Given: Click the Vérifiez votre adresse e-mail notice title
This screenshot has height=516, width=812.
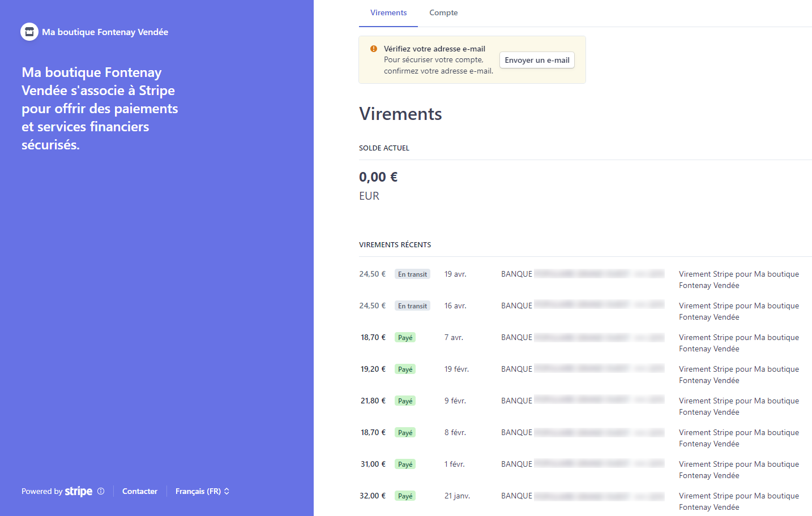Looking at the screenshot, I should click(434, 49).
